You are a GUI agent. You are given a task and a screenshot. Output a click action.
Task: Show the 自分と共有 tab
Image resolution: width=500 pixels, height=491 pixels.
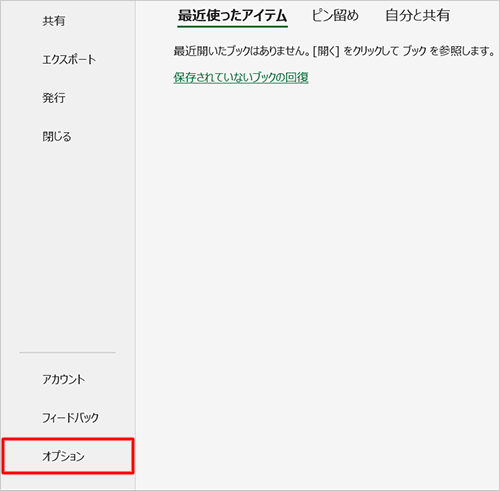click(417, 16)
